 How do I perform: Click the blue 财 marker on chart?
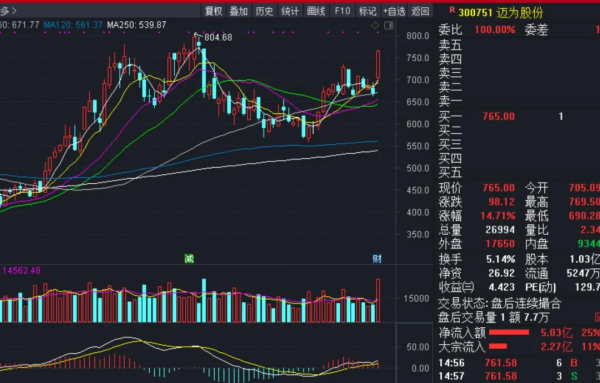377,259
